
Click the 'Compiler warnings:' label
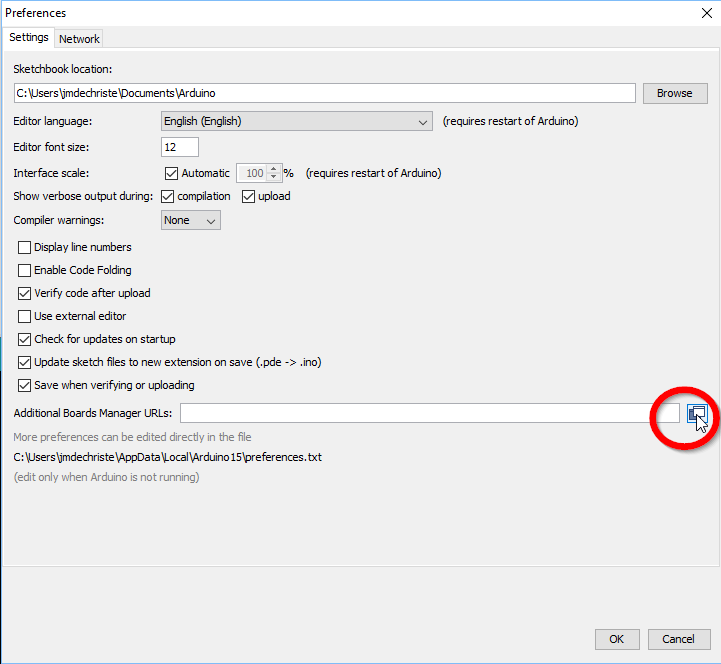tap(59, 220)
